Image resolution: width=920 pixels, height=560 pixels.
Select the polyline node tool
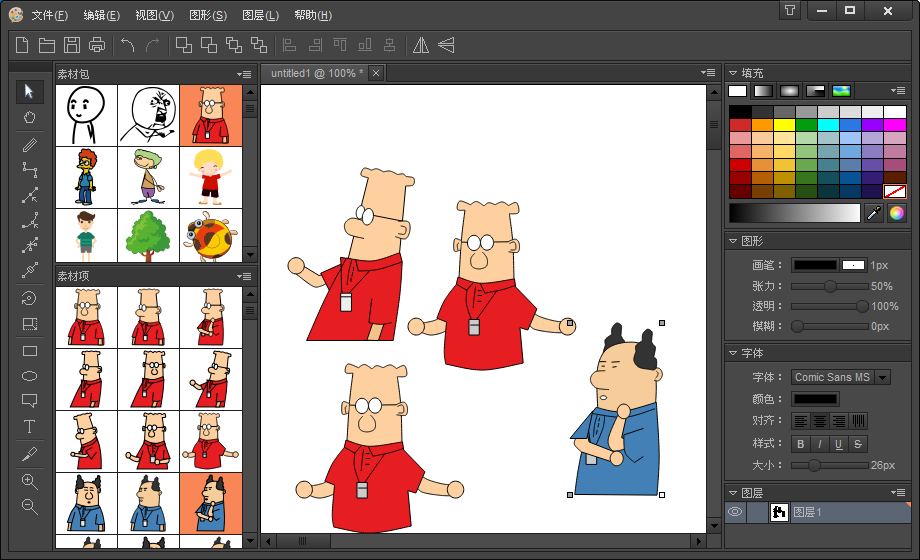click(x=29, y=170)
